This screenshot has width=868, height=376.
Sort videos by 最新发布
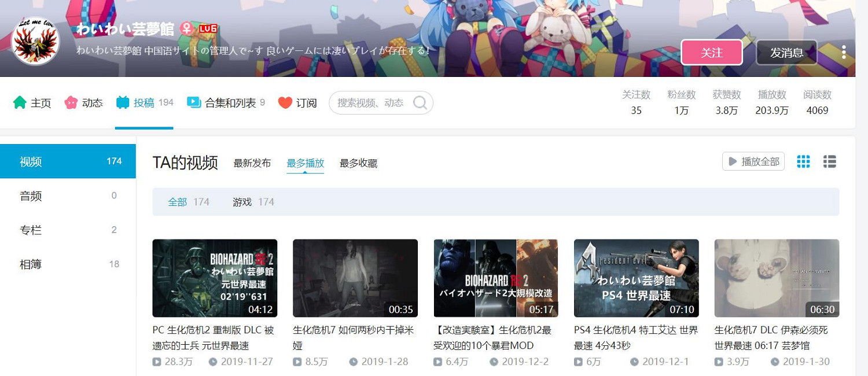[252, 163]
